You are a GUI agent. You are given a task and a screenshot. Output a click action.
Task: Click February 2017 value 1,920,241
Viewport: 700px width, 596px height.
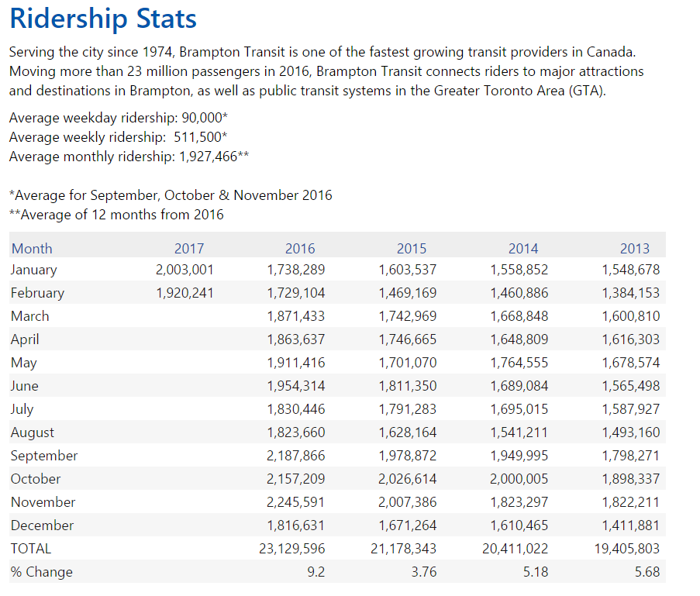pyautogui.click(x=184, y=293)
